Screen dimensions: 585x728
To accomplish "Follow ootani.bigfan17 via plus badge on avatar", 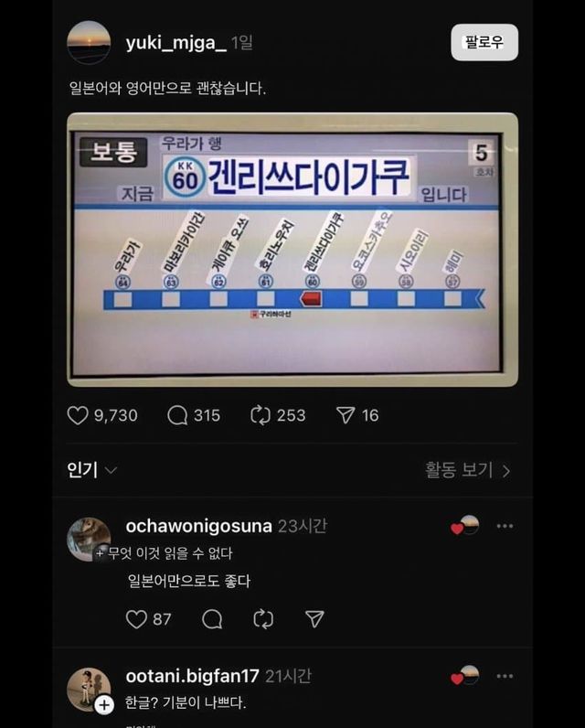I will click(104, 705).
